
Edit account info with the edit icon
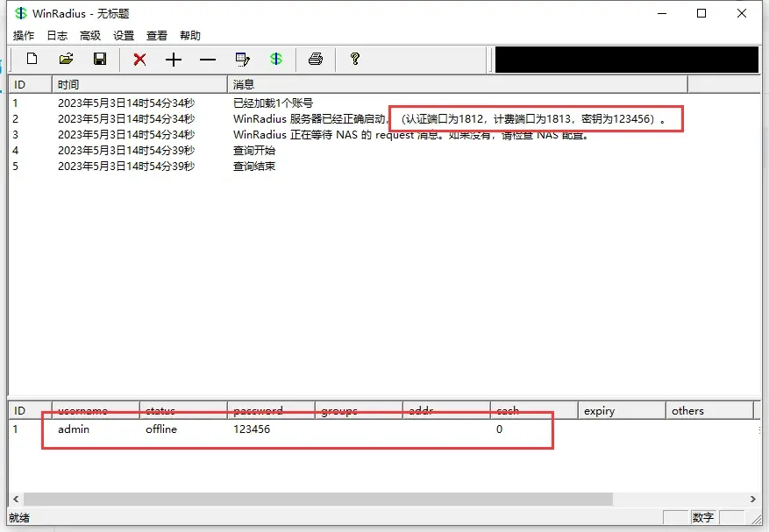pyautogui.click(x=243, y=59)
